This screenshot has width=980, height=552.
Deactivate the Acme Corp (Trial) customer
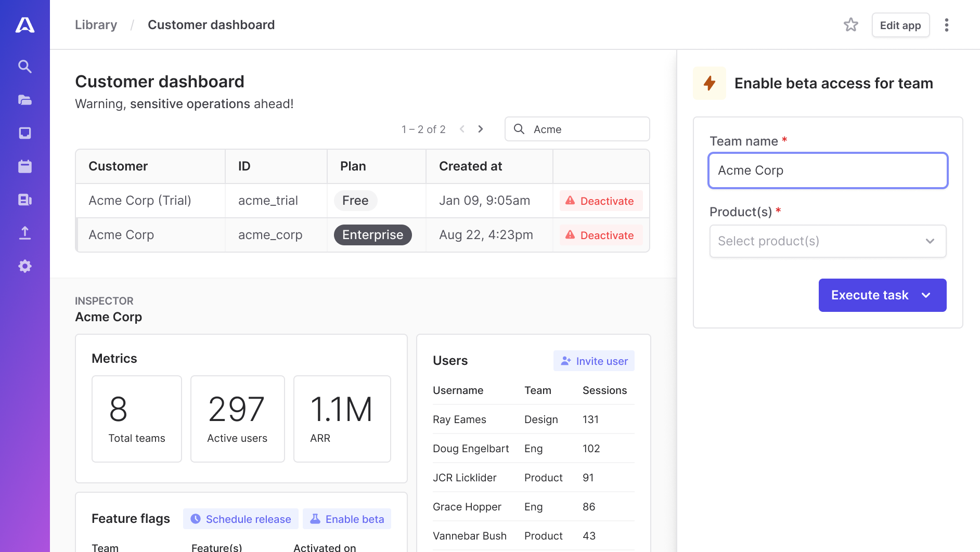[601, 201]
